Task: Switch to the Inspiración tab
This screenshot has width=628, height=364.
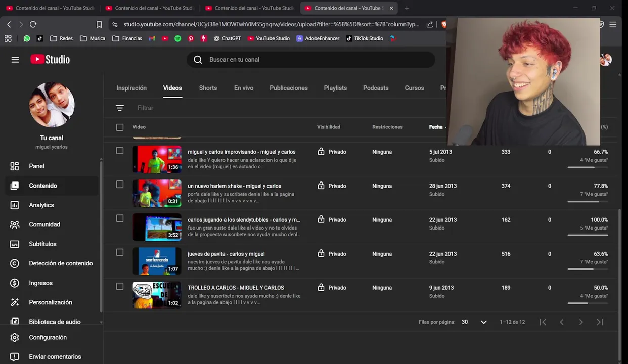Action: click(x=131, y=88)
